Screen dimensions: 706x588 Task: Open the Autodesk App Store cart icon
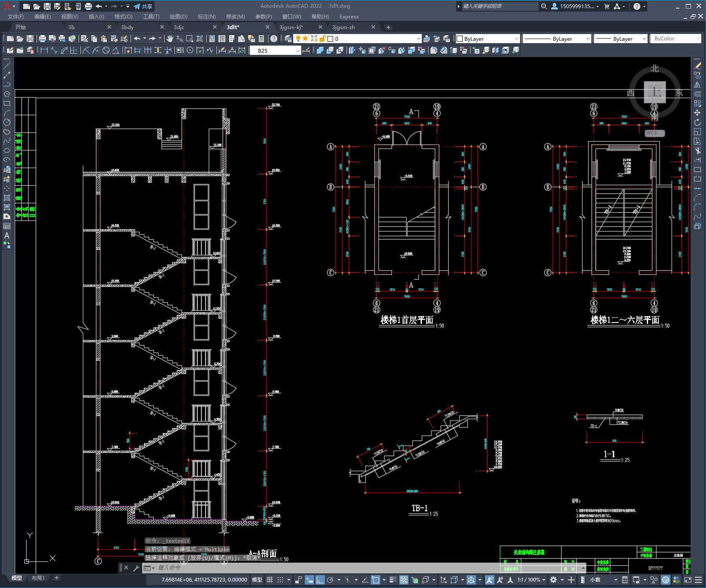coord(607,6)
